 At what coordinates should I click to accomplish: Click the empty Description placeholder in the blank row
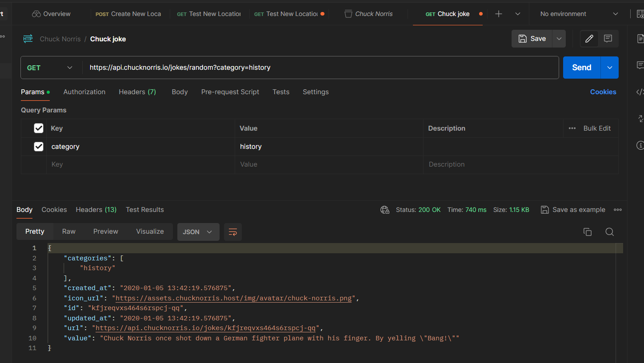[520, 164]
